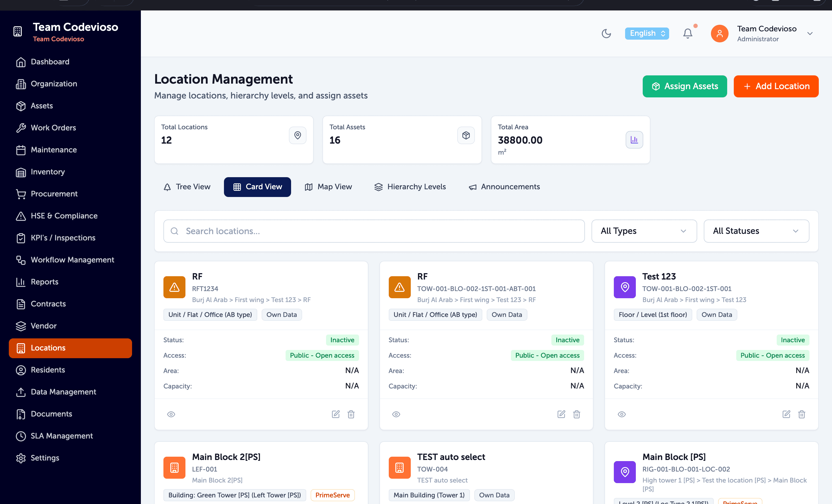Screen dimensions: 832x504
Task: Delete the Test 123 location card
Action: [x=802, y=414]
